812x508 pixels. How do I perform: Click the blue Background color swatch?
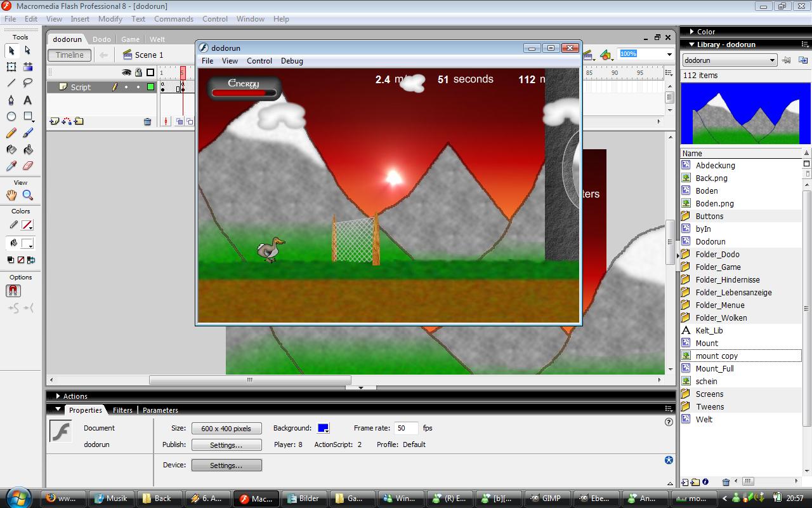coord(323,428)
